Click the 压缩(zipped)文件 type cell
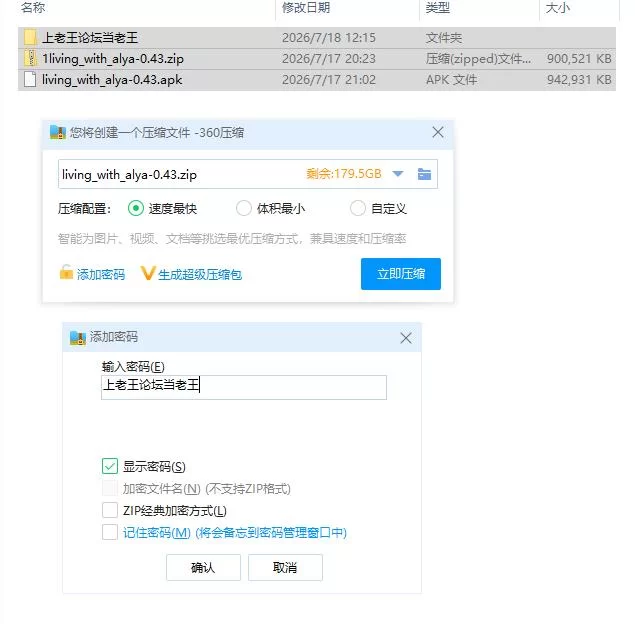Viewport: 635px width, 624px height. 478,59
